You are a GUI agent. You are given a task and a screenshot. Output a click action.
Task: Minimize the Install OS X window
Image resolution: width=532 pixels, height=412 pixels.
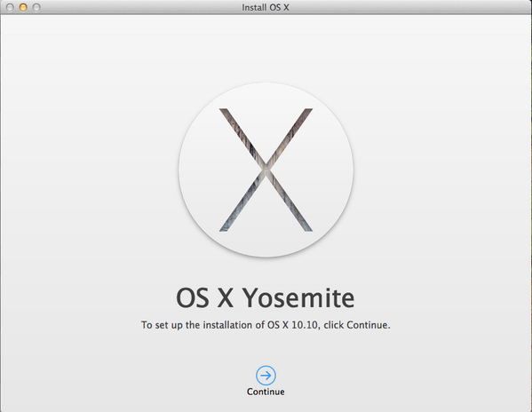pyautogui.click(x=23, y=7)
